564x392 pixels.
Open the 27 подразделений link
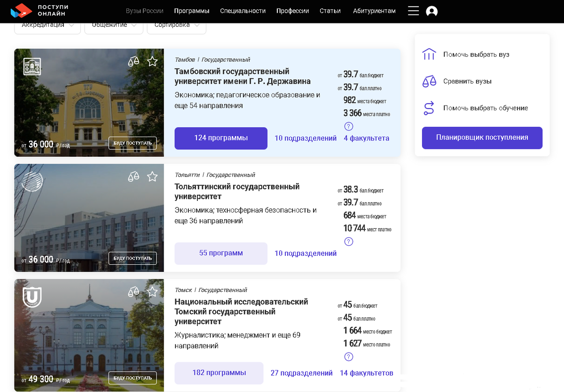pos(302,373)
